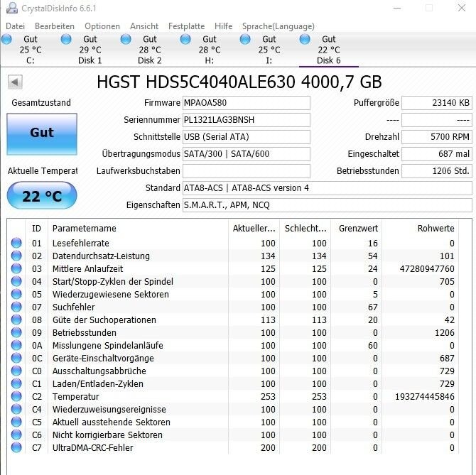Click the Aktueller... column header
This screenshot has width=476, height=475.
[x=254, y=229]
